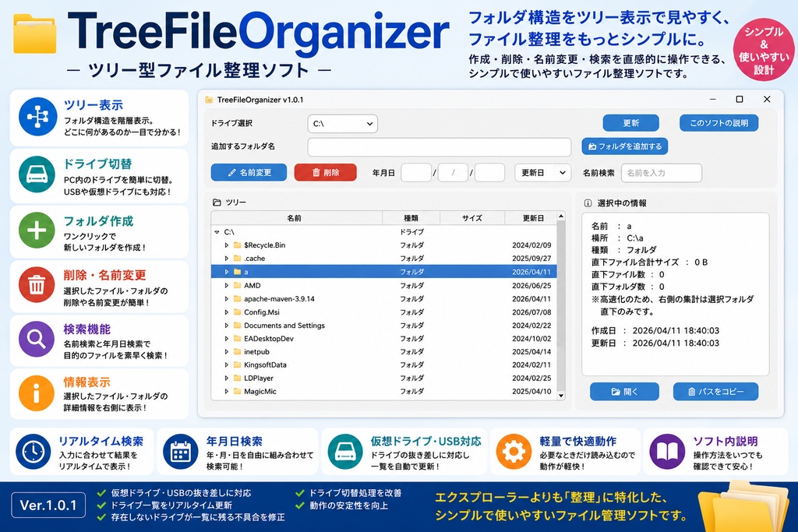The height and width of the screenshot is (532, 798).
Task: Expand the $Recycle.Bin folder node
Action: coord(227,245)
